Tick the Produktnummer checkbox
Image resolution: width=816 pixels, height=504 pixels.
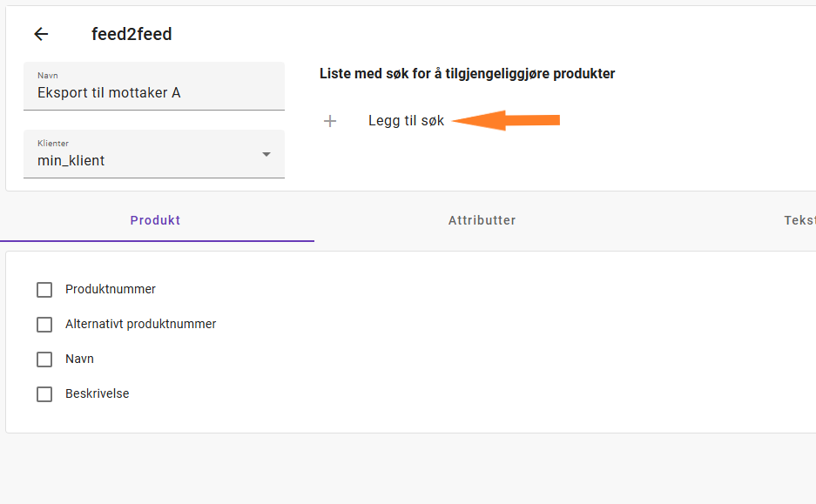(44, 290)
